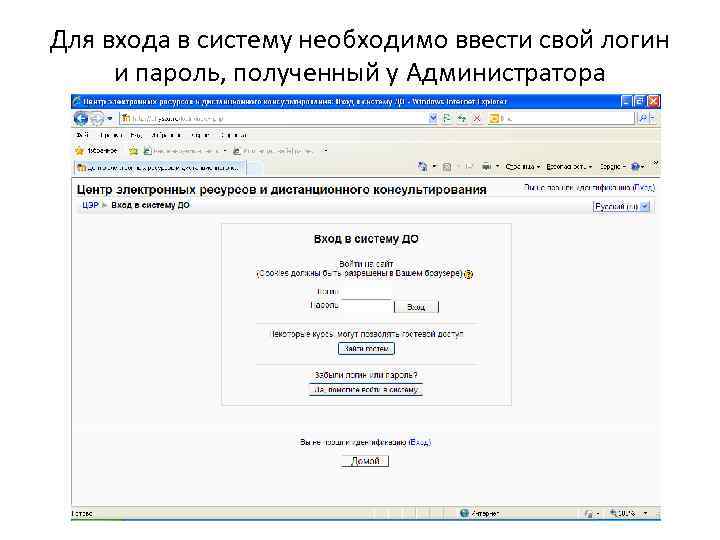Click the Логин input field

(367, 292)
